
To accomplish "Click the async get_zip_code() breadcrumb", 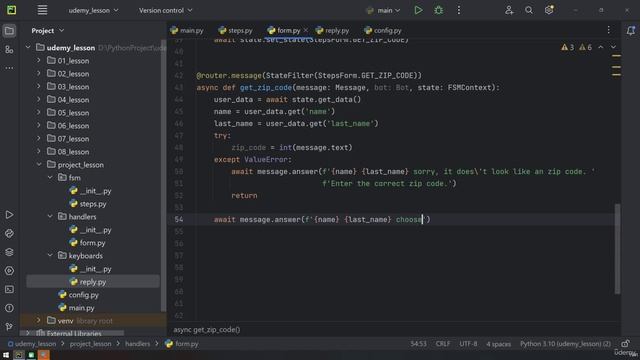I will pyautogui.click(x=207, y=329).
